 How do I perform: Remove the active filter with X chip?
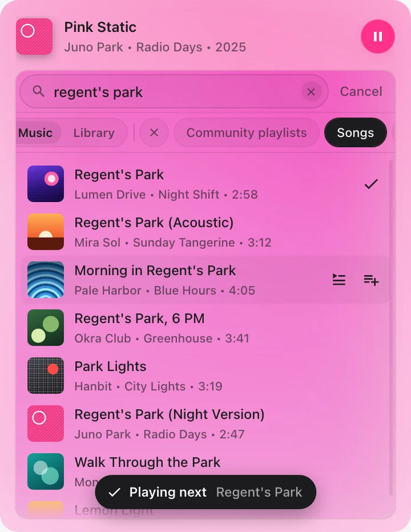pos(154,132)
